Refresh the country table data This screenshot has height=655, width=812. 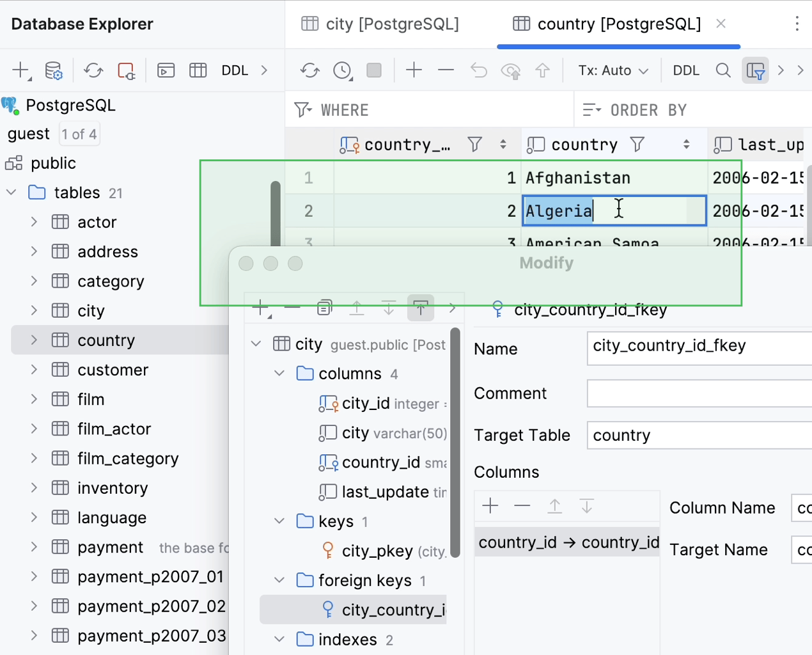coord(309,70)
